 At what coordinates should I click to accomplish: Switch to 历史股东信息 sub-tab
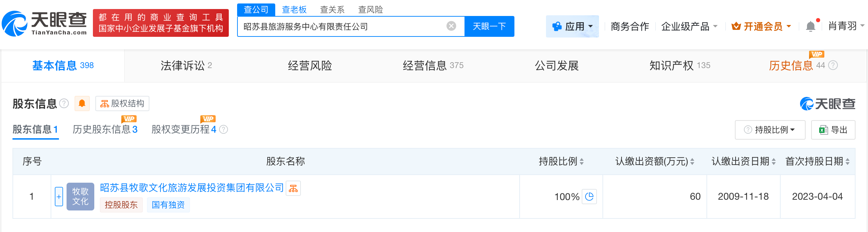coord(105,130)
